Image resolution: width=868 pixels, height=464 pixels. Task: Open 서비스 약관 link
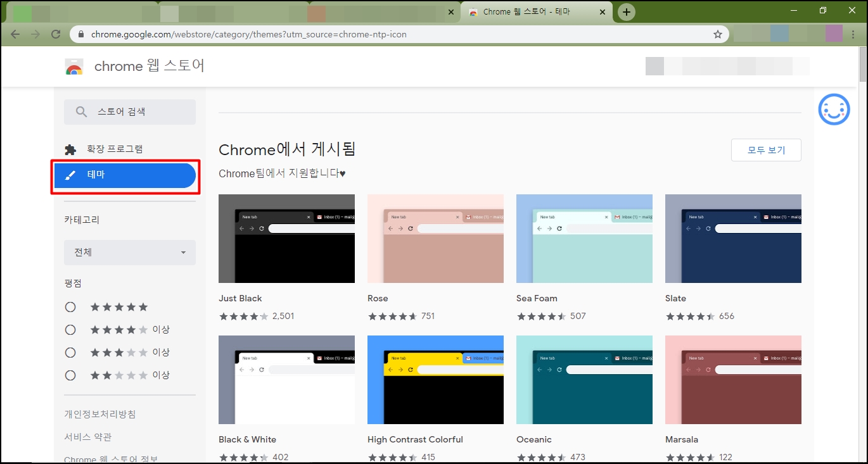pyautogui.click(x=88, y=437)
